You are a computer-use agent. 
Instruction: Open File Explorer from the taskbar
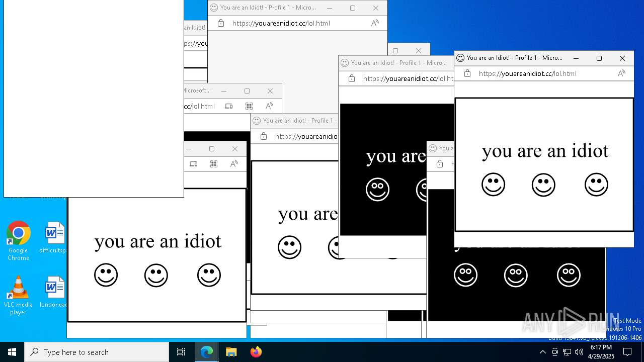tap(231, 352)
